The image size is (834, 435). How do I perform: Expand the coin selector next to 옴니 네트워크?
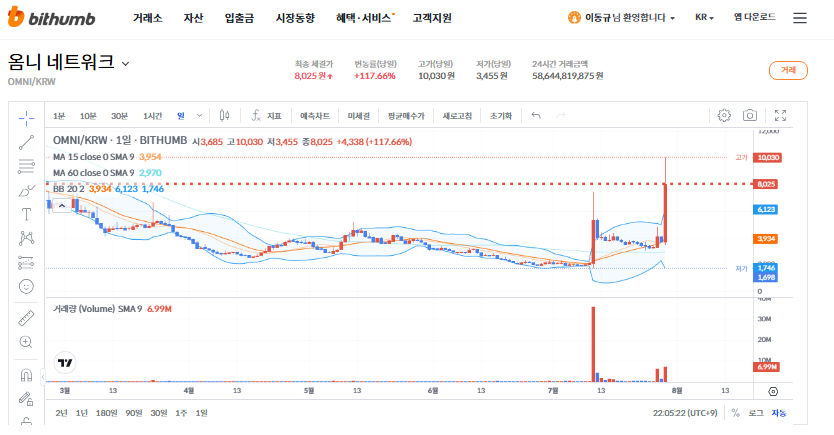(126, 64)
